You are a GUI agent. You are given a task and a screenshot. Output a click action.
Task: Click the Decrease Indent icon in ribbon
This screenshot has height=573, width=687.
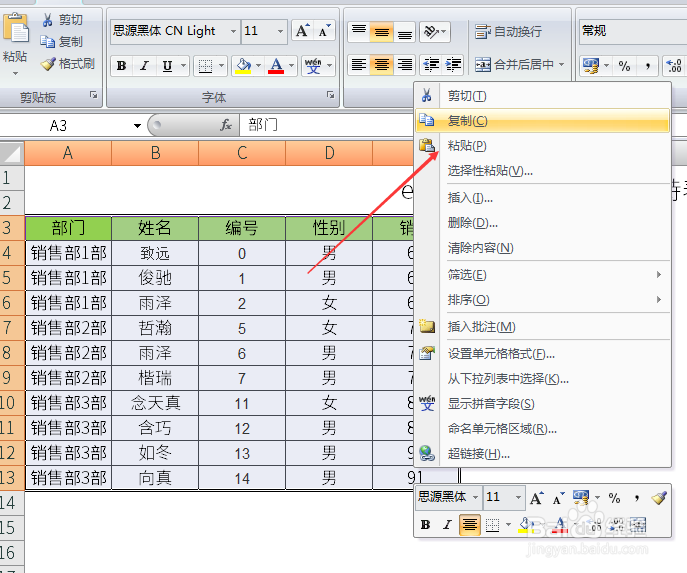431,65
